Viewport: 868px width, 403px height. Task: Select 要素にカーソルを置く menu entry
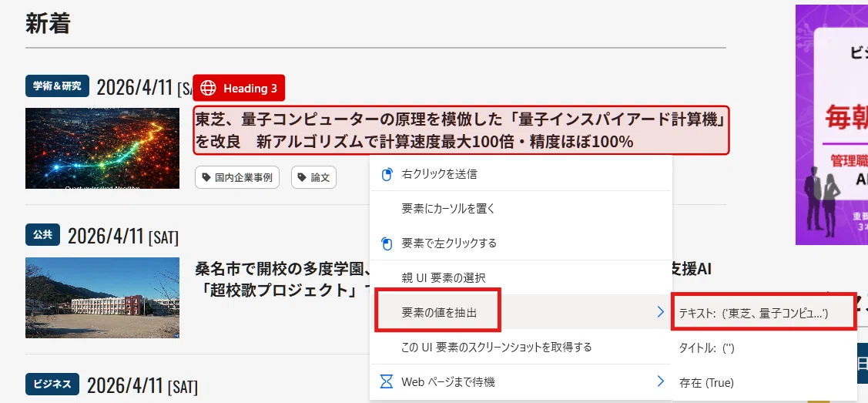[521, 209]
